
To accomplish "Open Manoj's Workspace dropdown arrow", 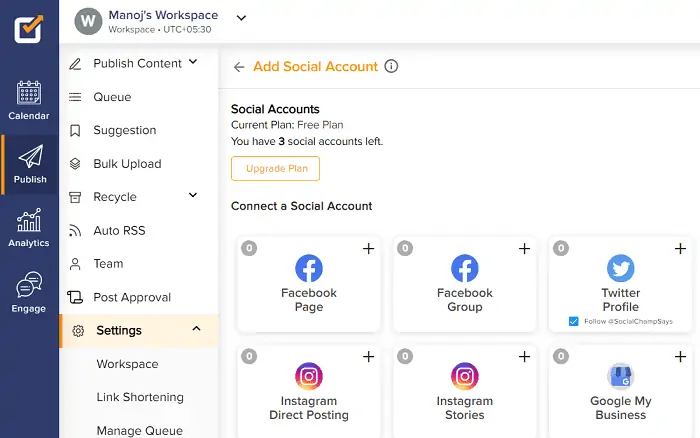I will click(x=241, y=17).
